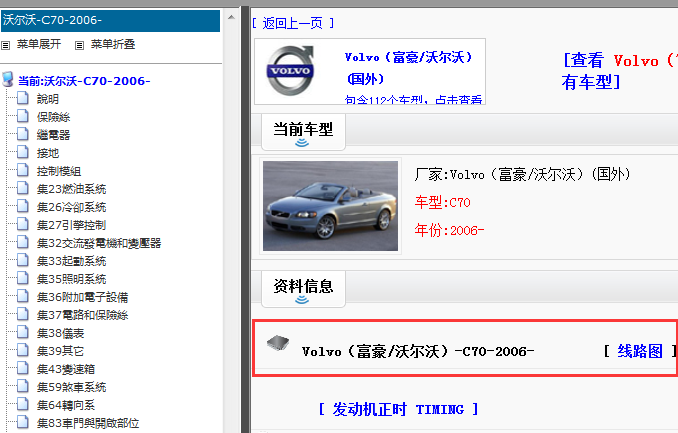Click Volvo（富豪/沃尔沃）-C70-2006- entry text
678x433 pixels.
[418, 351]
